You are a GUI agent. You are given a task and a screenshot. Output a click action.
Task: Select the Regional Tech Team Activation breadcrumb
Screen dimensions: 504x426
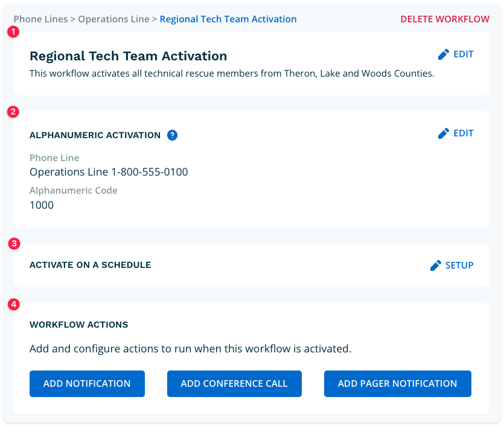228,19
